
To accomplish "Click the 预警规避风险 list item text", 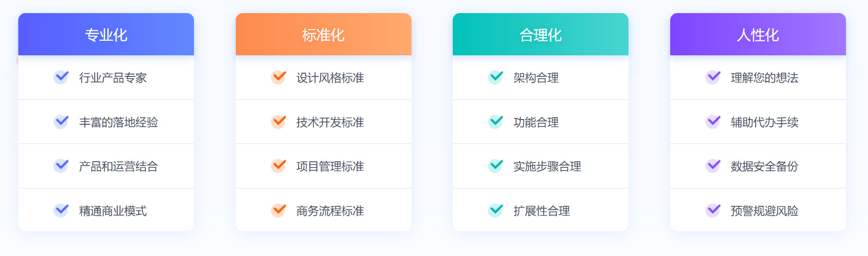I will (764, 211).
